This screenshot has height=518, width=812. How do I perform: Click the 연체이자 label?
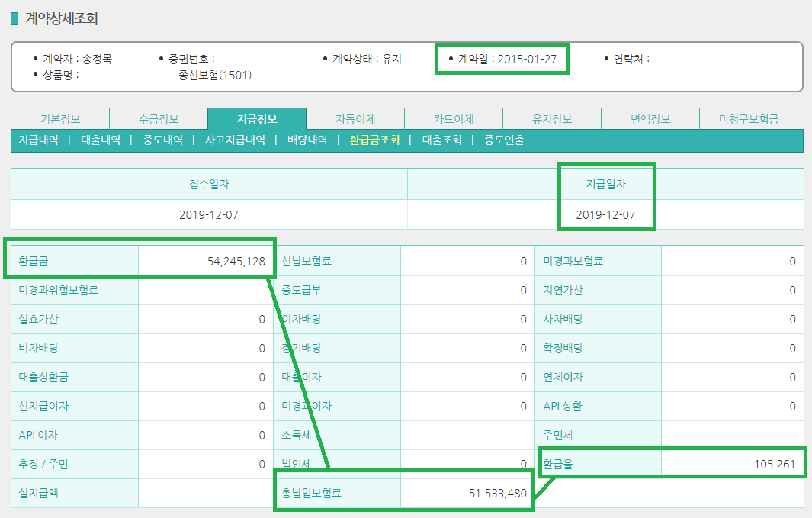click(563, 377)
